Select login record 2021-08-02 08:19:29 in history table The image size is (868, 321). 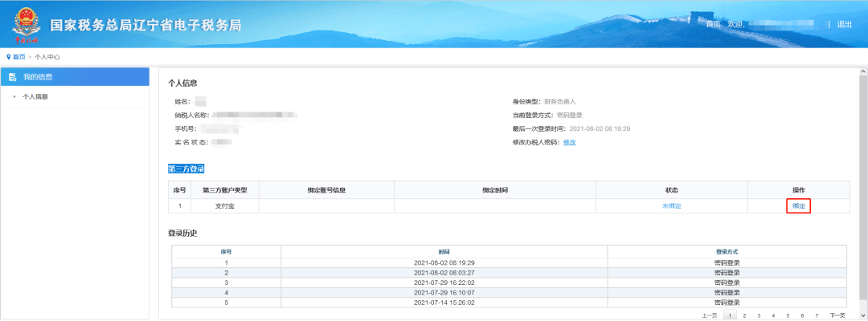(x=509, y=263)
